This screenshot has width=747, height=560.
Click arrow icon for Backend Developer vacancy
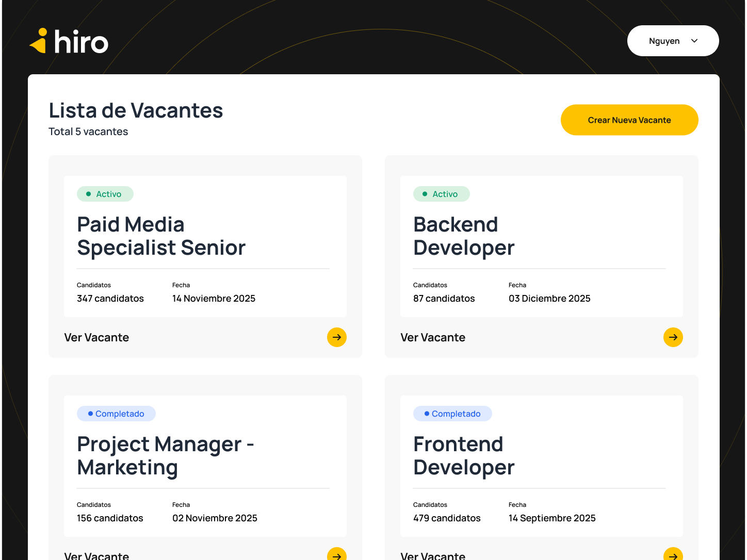tap(673, 337)
